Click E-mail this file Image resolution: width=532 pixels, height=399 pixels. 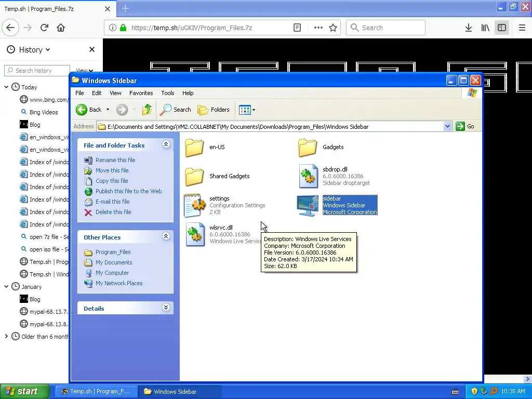pos(112,202)
